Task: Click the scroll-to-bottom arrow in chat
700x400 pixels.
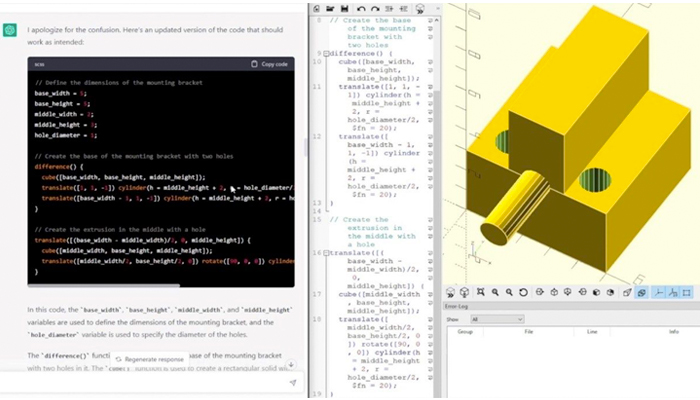Action: click(x=291, y=365)
